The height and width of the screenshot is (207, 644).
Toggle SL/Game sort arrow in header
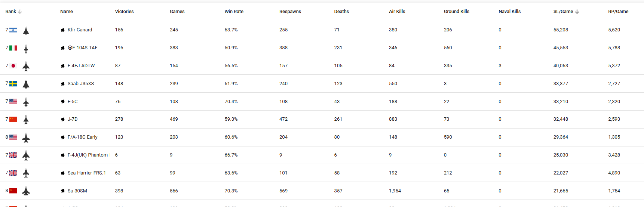click(x=577, y=12)
